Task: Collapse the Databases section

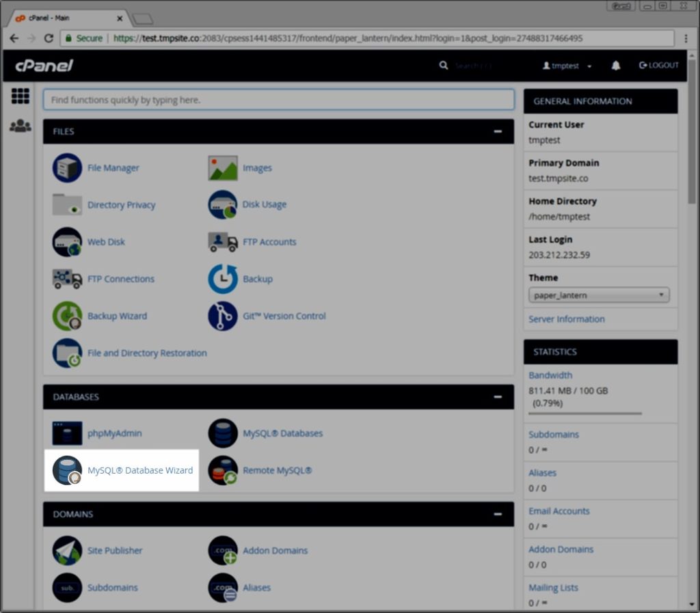Action: [498, 397]
